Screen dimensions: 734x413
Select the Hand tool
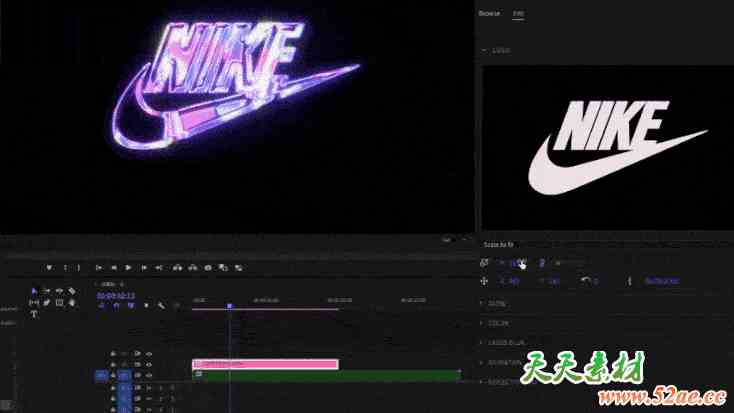(72, 303)
